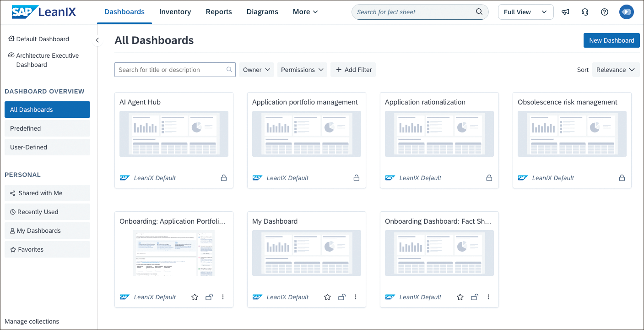
Task: Show Predefined dashboards
Action: 47,128
